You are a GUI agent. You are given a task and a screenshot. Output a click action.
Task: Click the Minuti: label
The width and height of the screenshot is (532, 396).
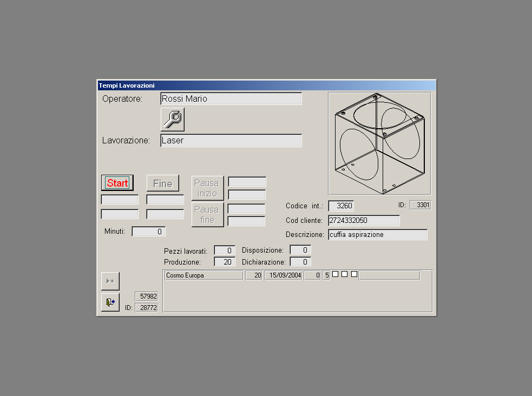click(115, 231)
